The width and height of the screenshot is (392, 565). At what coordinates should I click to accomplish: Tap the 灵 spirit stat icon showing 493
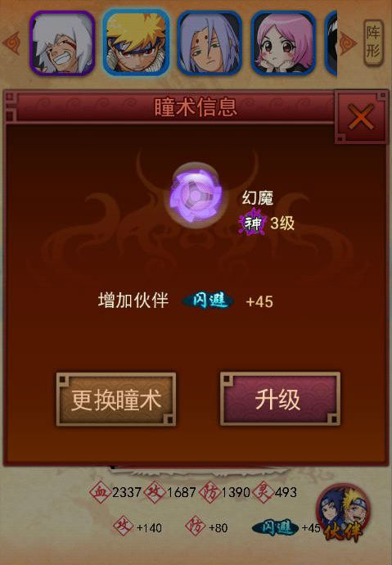(x=264, y=491)
